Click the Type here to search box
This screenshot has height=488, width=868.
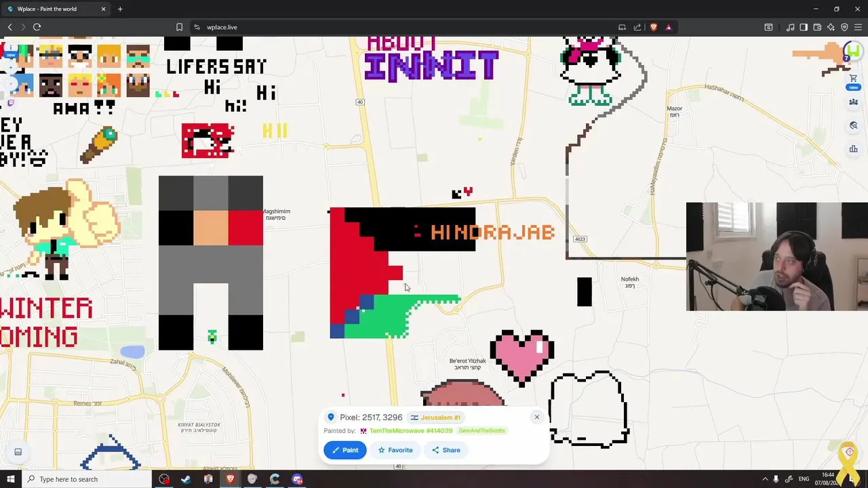(x=87, y=479)
